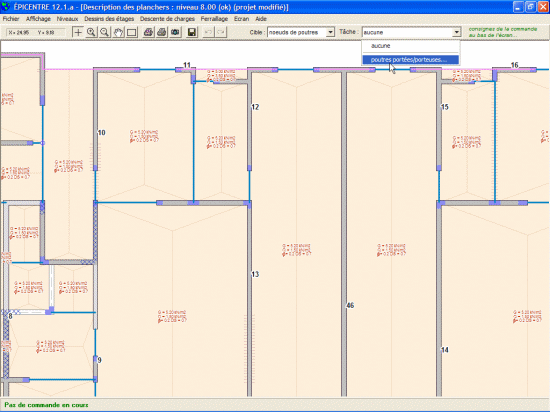
Task: Select the crosshair pointer tool
Action: click(x=78, y=32)
